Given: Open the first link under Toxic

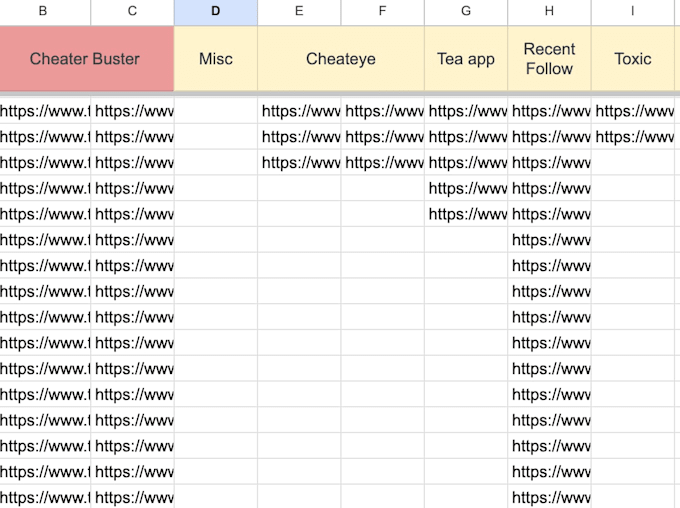Looking at the screenshot, I should pos(634,111).
